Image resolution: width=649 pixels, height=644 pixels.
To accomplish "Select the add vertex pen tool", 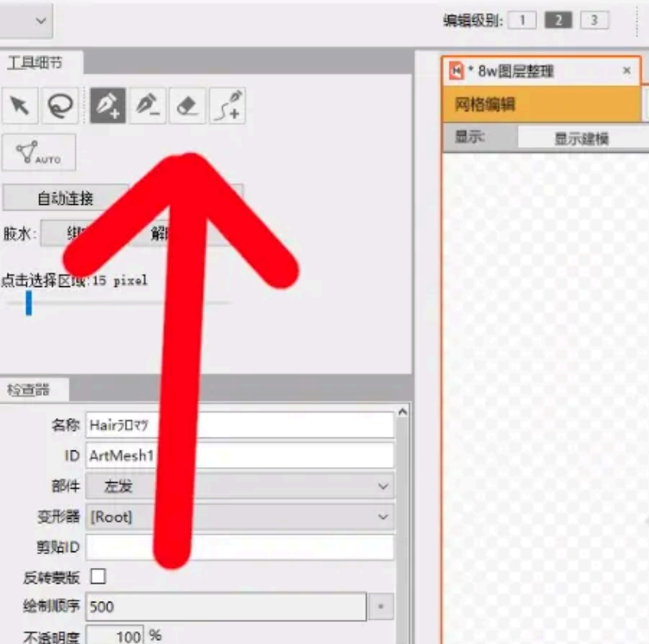I will (x=108, y=105).
